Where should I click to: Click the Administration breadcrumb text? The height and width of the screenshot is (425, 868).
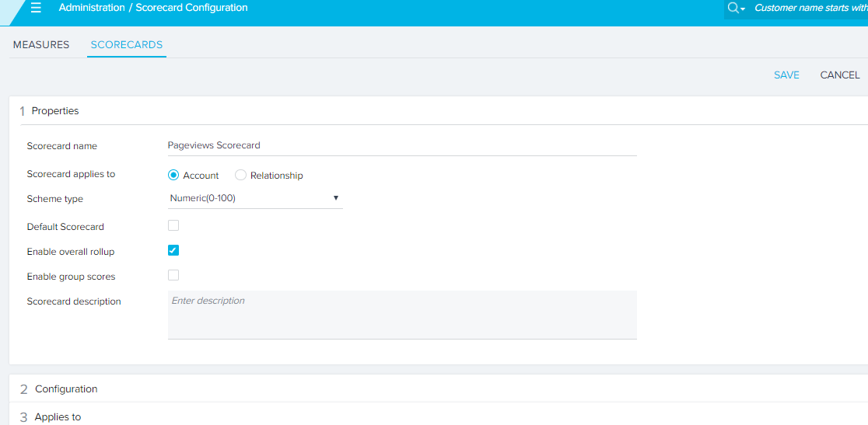click(x=92, y=8)
